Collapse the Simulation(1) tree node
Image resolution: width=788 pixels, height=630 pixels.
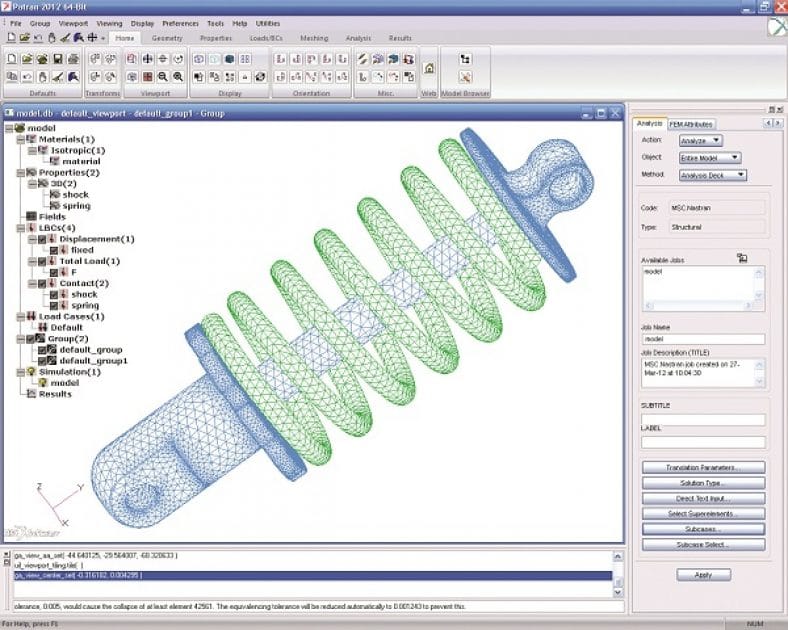tap(21, 372)
